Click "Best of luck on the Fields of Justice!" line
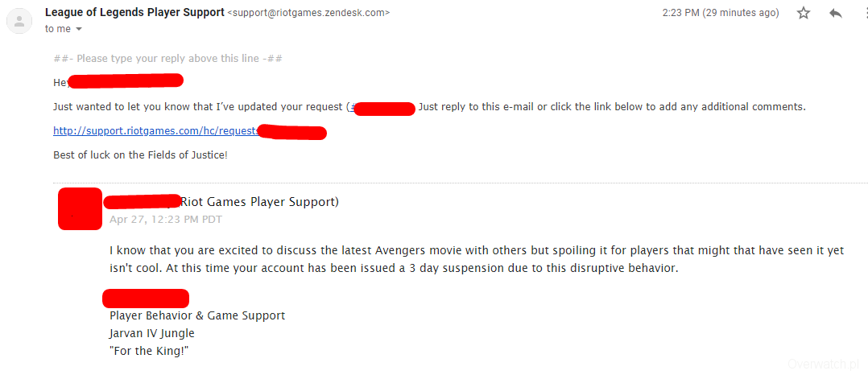The width and height of the screenshot is (868, 379). point(140,154)
